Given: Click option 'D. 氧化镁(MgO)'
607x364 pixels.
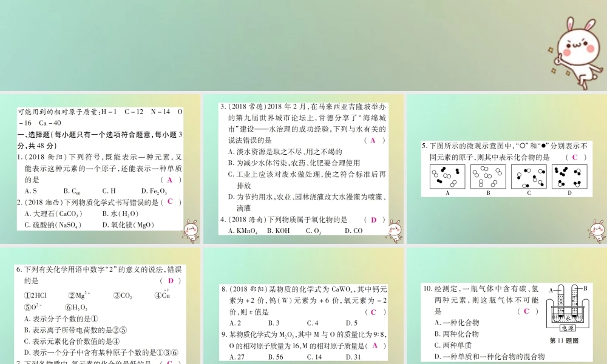Looking at the screenshot, I should point(128,224).
